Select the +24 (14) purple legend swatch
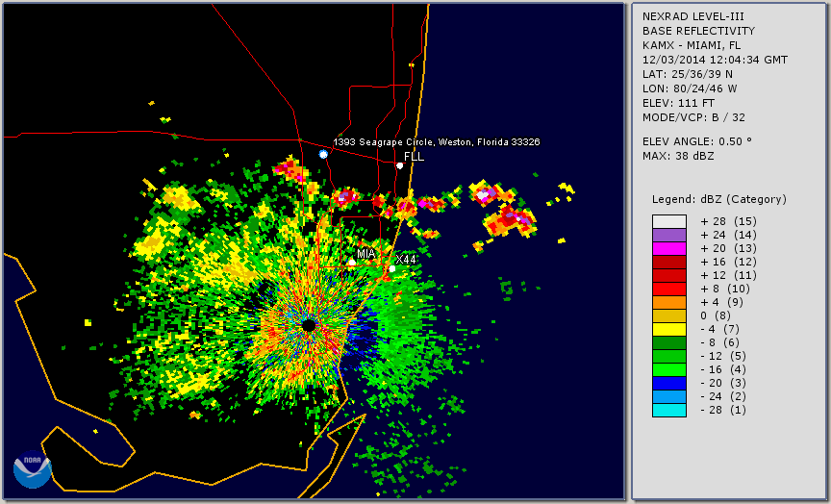This screenshot has height=504, width=831. 669,235
